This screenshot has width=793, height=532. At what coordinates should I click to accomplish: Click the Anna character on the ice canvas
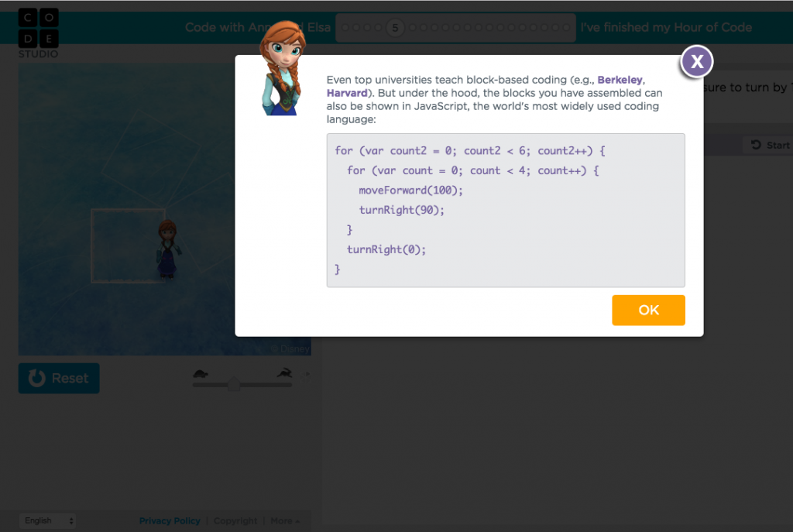[x=167, y=249]
